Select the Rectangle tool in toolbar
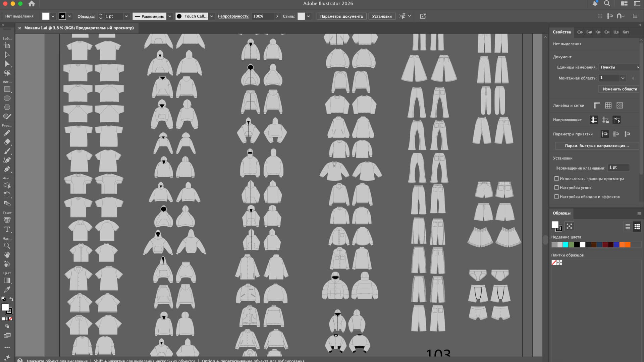This screenshot has width=644, height=362. (7, 89)
